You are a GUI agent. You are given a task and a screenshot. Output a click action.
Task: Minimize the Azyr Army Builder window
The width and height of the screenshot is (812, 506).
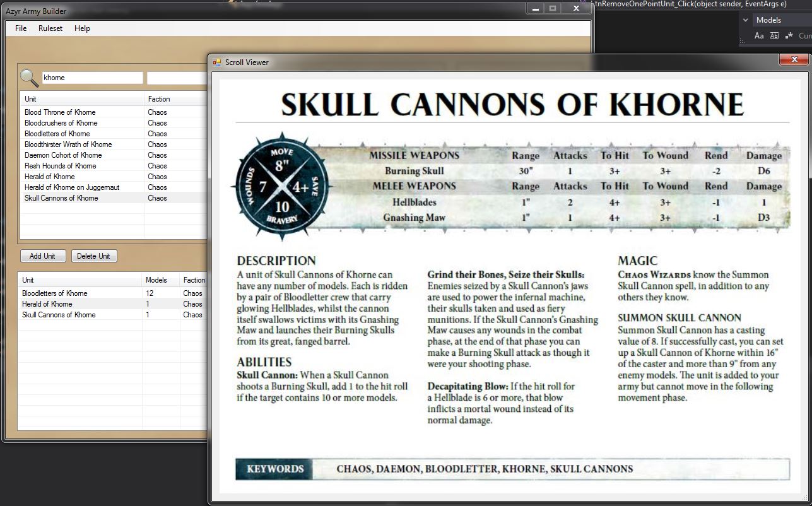pyautogui.click(x=535, y=9)
